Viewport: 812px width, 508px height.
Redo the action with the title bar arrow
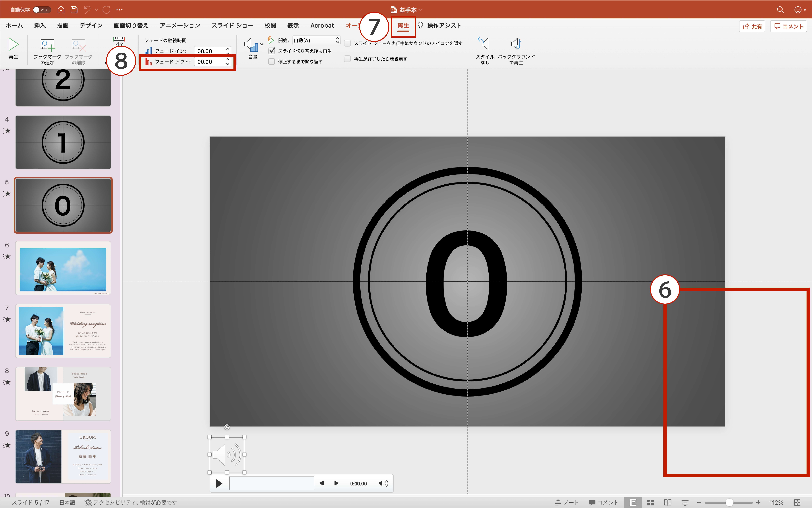(x=106, y=10)
